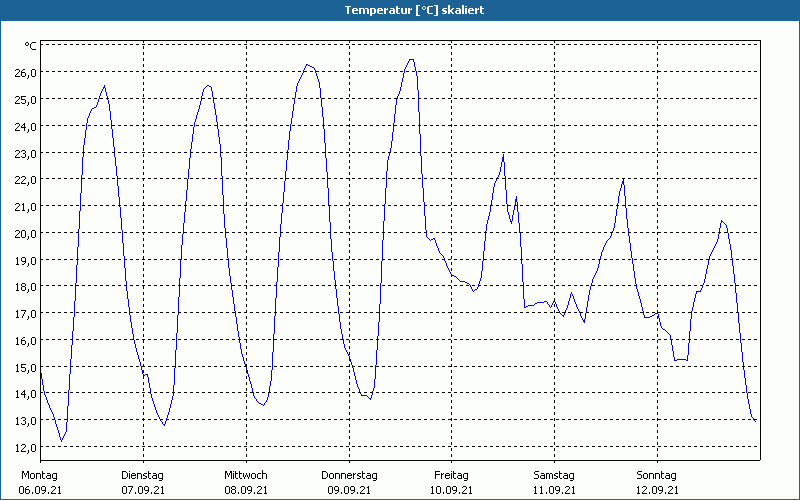This screenshot has width=800, height=500.
Task: Select the Sonntag day label
Action: pyautogui.click(x=656, y=476)
